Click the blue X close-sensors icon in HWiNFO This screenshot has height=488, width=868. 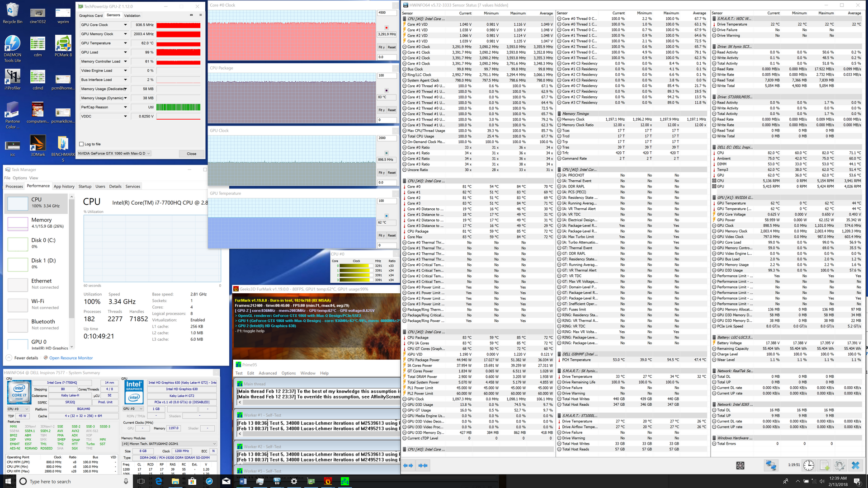click(x=855, y=465)
